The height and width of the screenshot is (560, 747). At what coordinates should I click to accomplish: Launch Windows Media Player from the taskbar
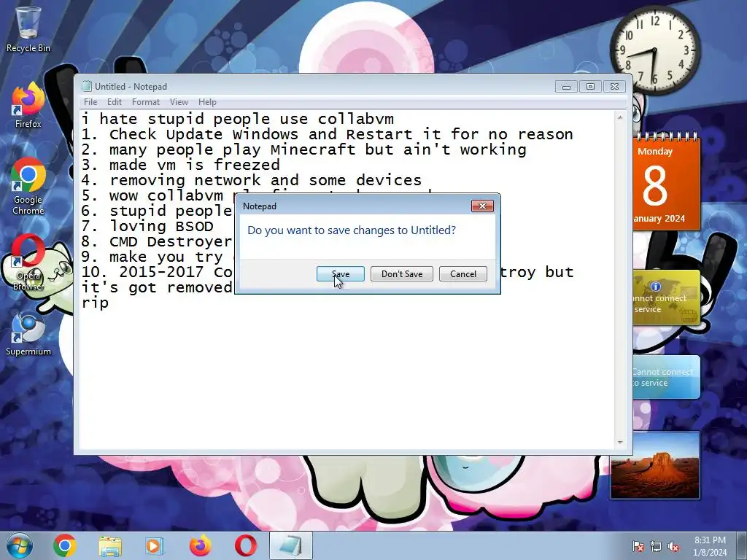(x=155, y=545)
